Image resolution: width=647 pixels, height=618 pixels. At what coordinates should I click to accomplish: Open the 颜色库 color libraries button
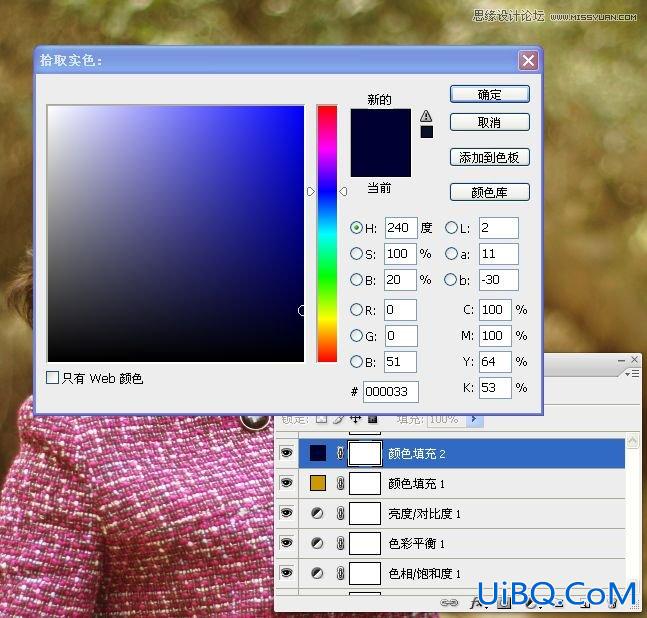click(x=489, y=192)
